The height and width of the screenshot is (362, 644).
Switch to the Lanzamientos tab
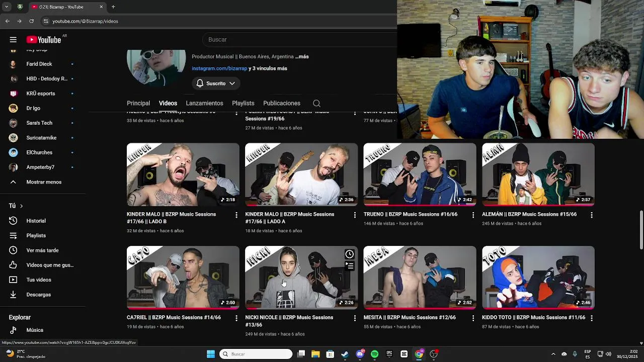coord(204,103)
